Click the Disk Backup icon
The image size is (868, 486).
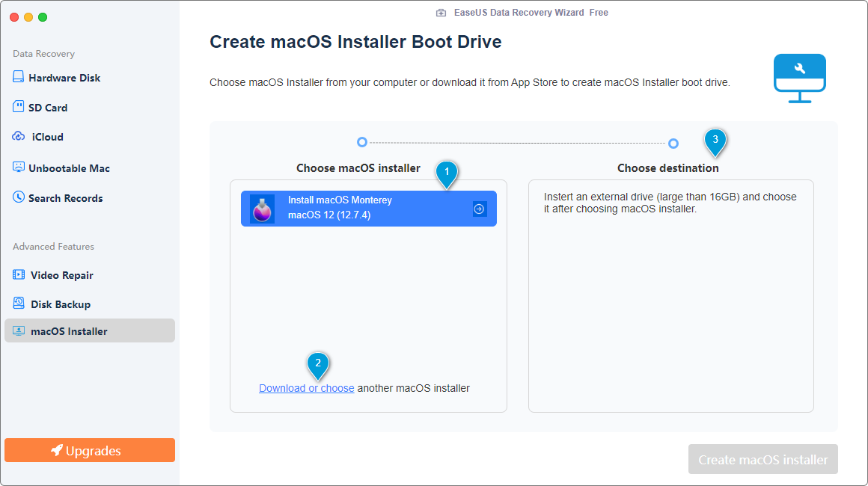(x=18, y=303)
